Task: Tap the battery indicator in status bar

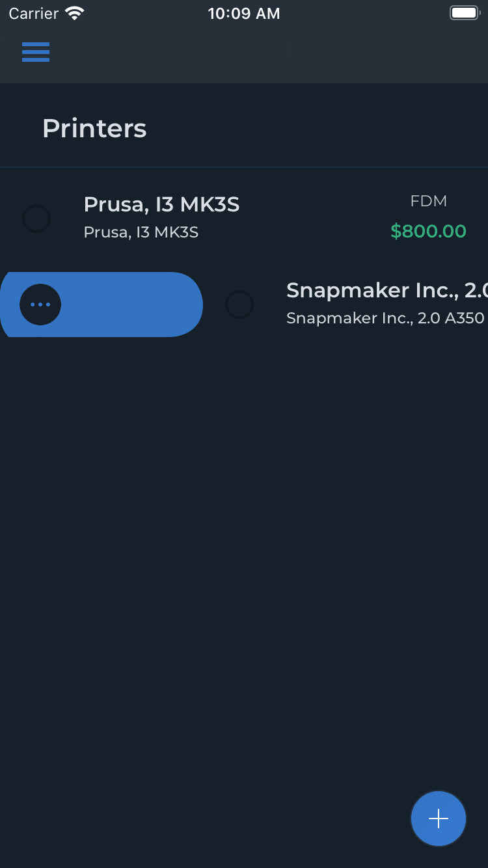Action: (464, 13)
